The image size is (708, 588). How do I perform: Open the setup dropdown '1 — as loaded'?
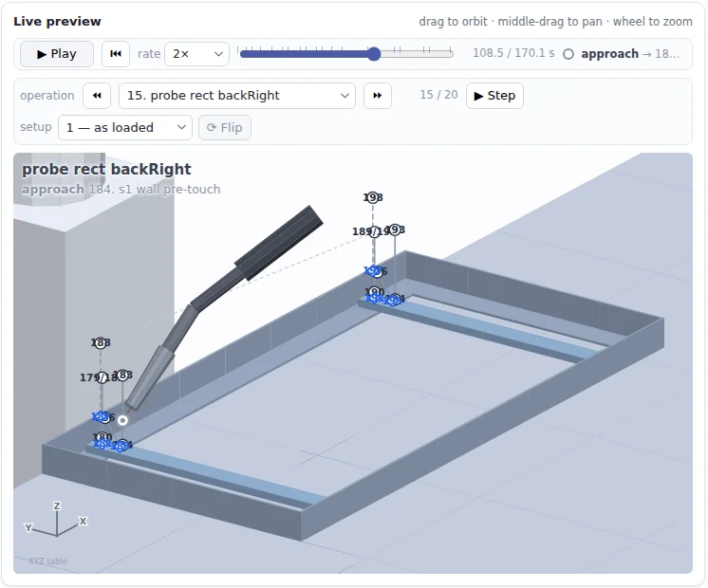pos(125,128)
